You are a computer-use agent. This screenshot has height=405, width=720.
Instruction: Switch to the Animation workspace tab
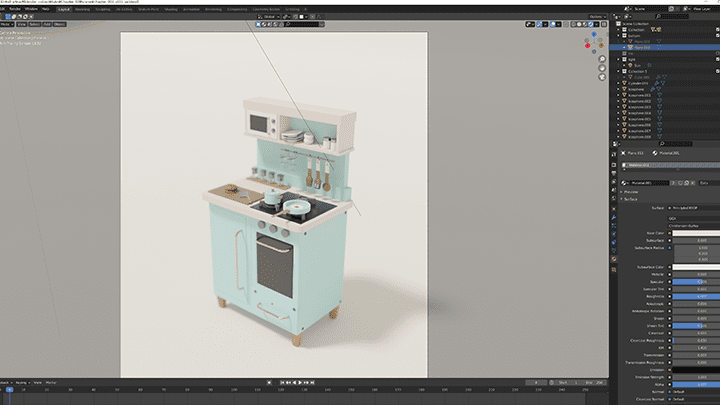pos(191,9)
